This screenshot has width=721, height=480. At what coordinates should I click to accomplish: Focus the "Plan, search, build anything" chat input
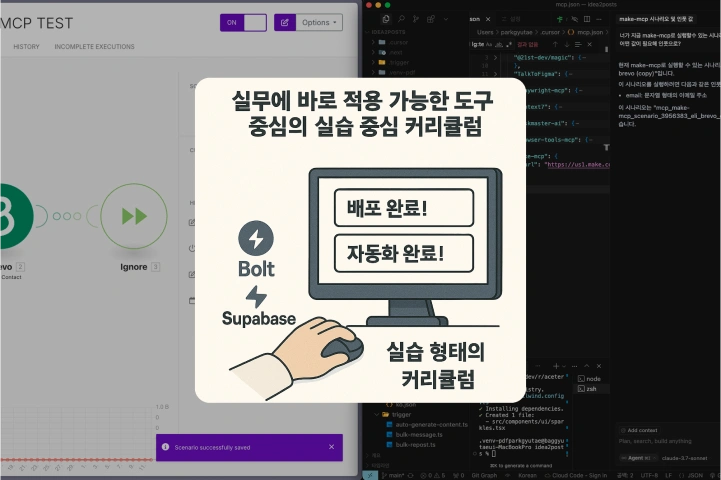pos(655,441)
